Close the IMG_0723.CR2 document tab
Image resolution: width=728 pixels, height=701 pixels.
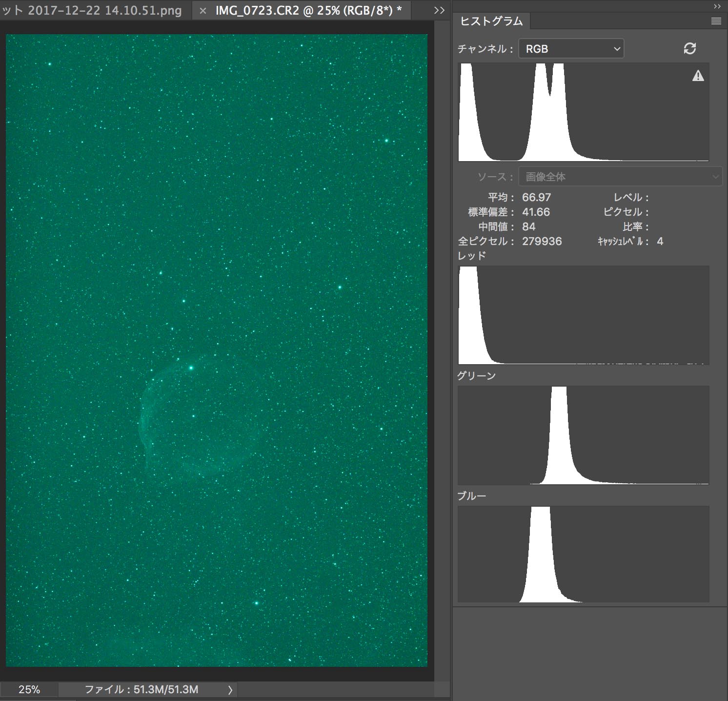203,11
